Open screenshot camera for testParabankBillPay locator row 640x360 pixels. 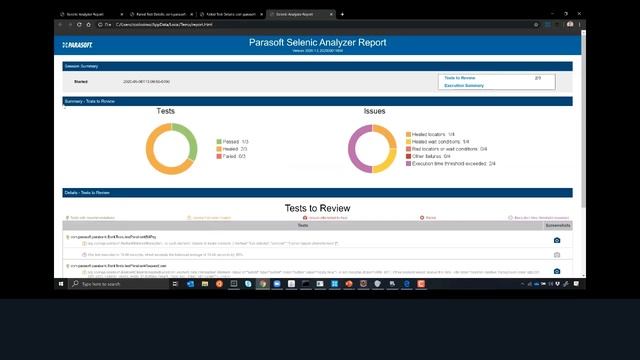coord(557,240)
